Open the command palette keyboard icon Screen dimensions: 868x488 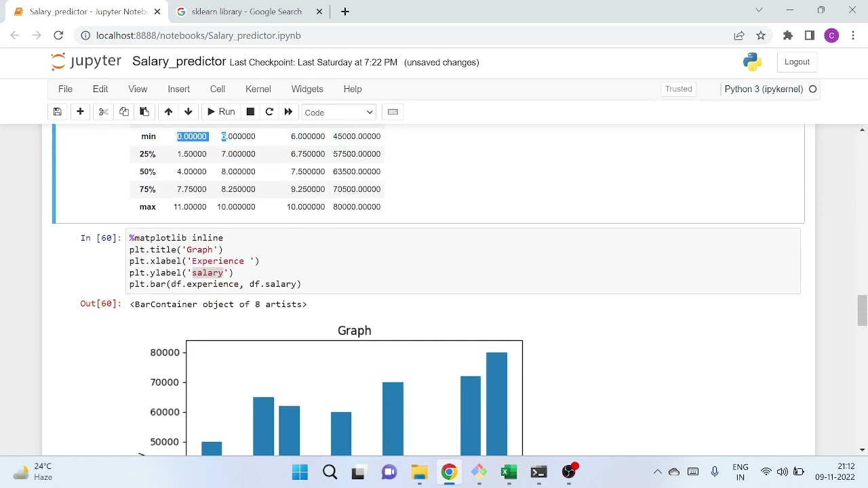pos(393,112)
